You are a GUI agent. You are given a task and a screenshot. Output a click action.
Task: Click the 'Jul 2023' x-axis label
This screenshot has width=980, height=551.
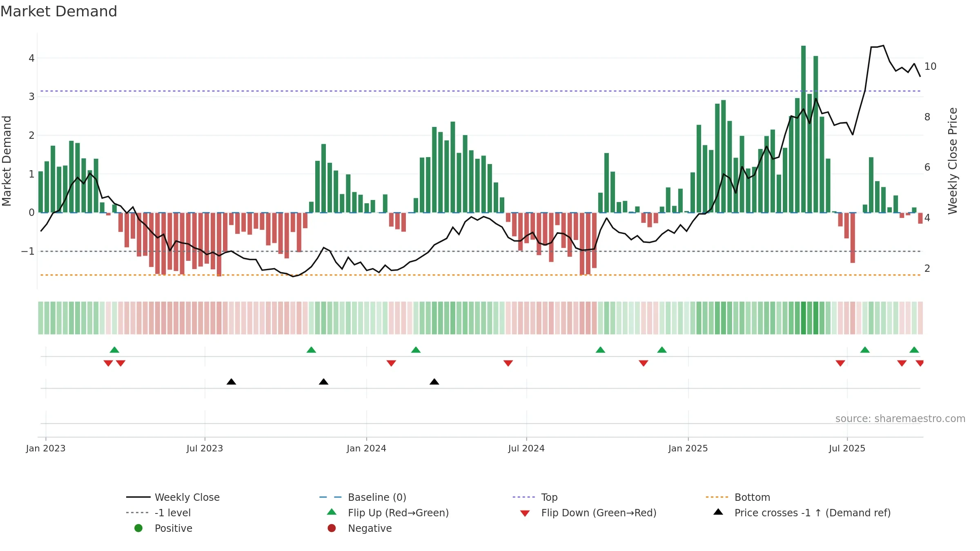click(205, 448)
